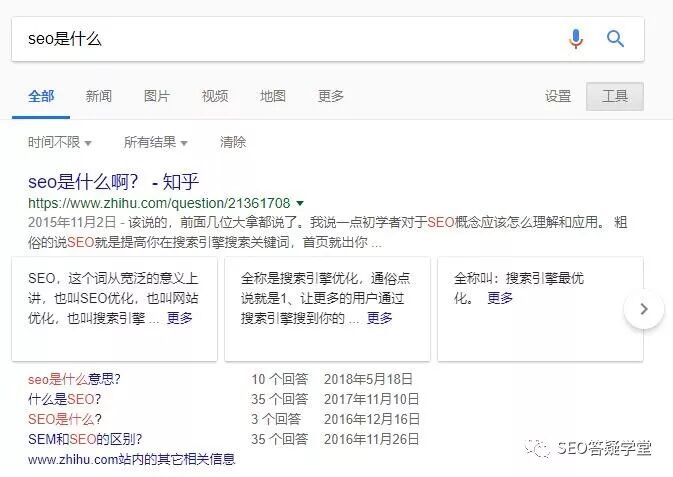The image size is (673, 477).
Task: Click the date 2016年11月26日
Action: pyautogui.click(x=372, y=439)
